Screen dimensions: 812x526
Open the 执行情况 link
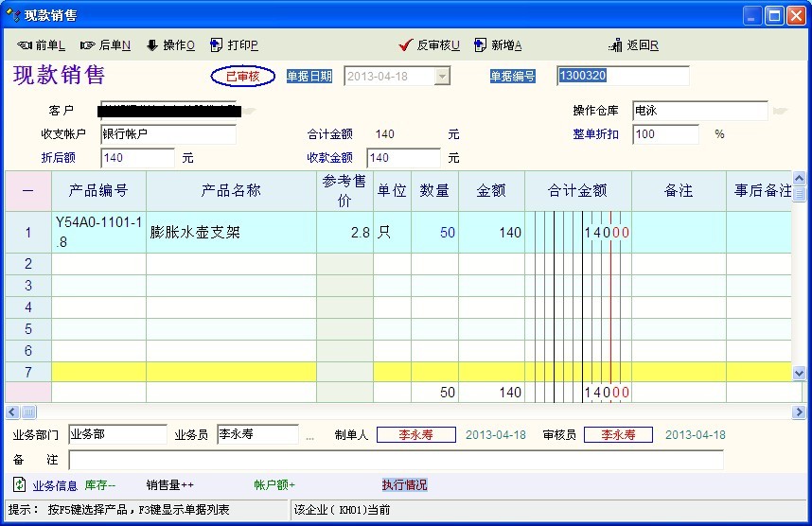pyautogui.click(x=404, y=485)
